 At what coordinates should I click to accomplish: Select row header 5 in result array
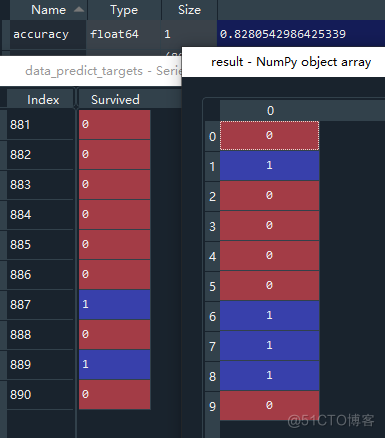[212, 286]
